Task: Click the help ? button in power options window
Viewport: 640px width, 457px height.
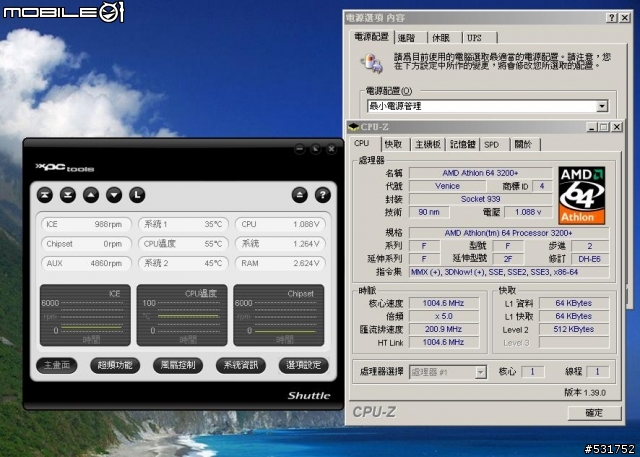Action: click(x=611, y=18)
